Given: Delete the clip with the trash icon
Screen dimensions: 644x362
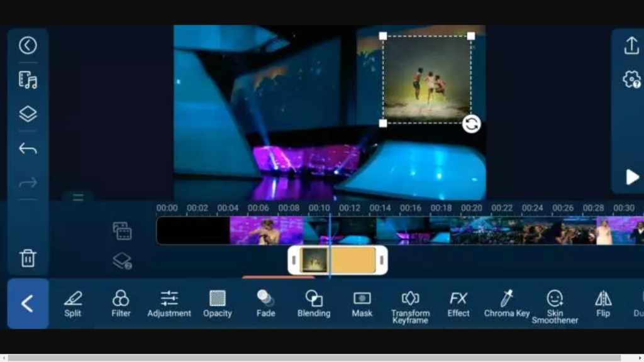Looking at the screenshot, I should pyautogui.click(x=28, y=258).
